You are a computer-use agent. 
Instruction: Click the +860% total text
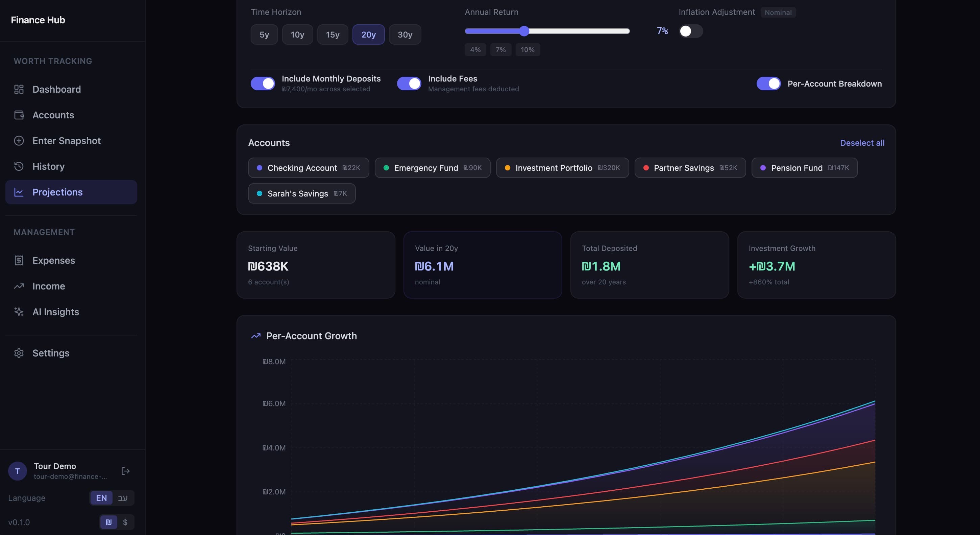[769, 282]
